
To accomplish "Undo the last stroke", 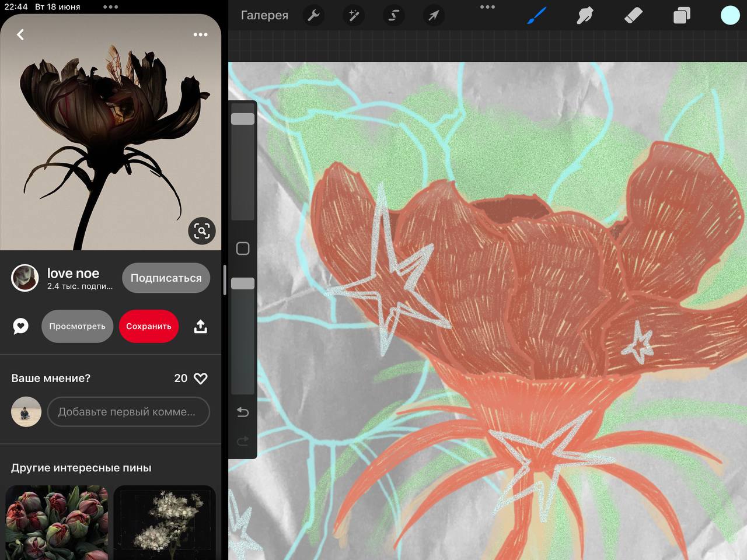I will tap(243, 412).
